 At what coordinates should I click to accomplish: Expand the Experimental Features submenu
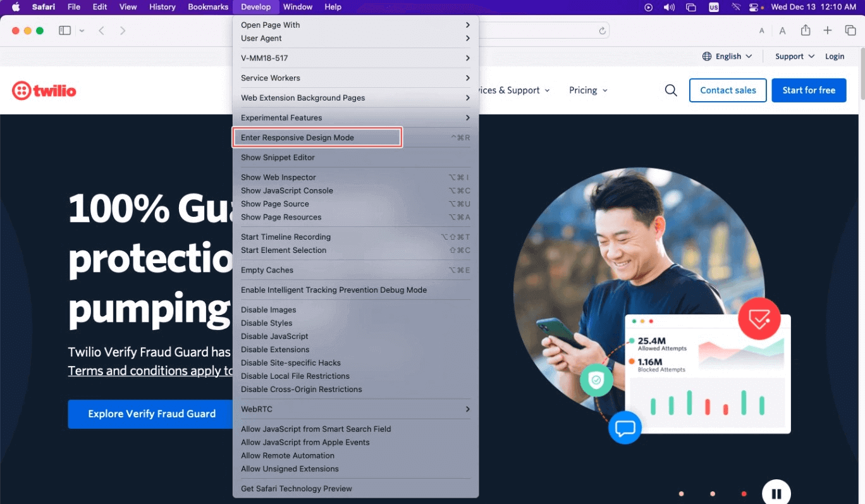pos(355,118)
